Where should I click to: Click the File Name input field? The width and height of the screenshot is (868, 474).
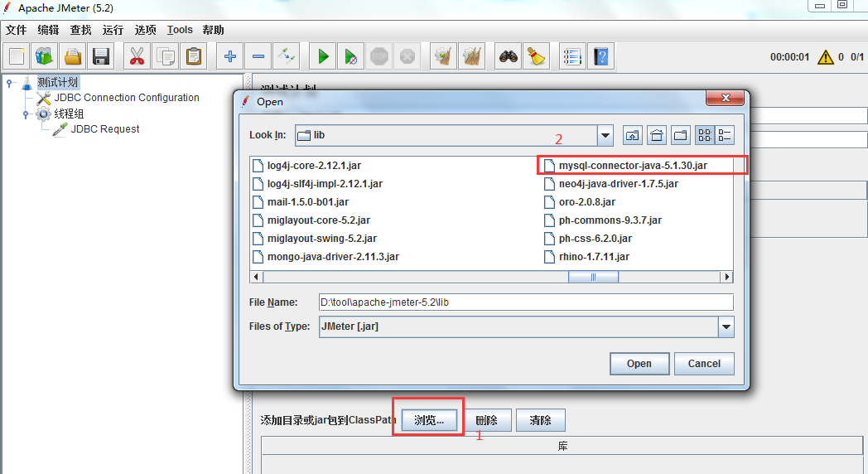[x=526, y=302]
